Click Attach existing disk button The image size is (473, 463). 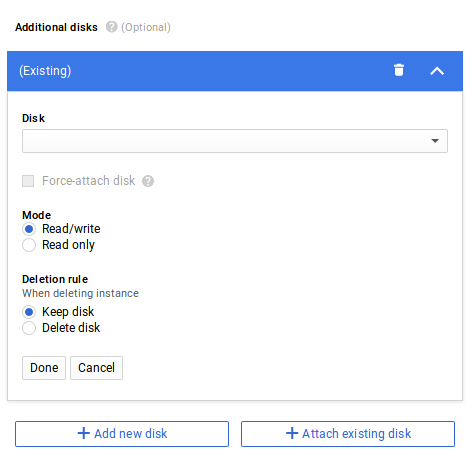pyautogui.click(x=348, y=434)
